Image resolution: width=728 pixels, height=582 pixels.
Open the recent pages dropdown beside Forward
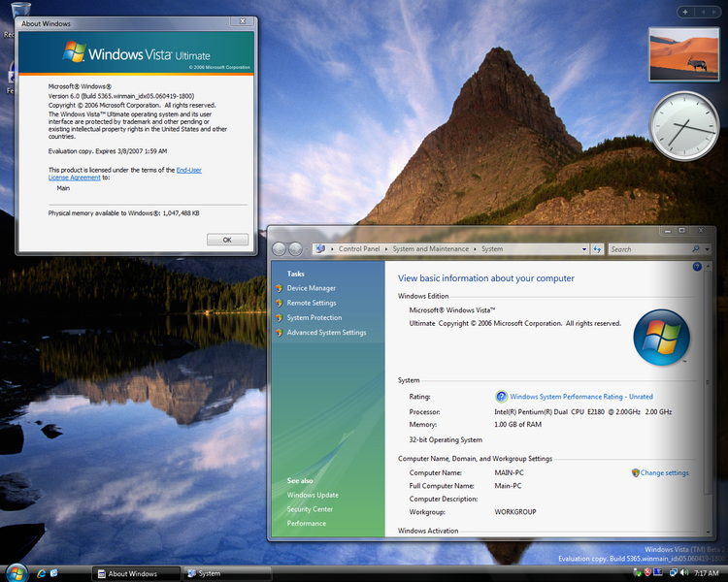coord(307,249)
